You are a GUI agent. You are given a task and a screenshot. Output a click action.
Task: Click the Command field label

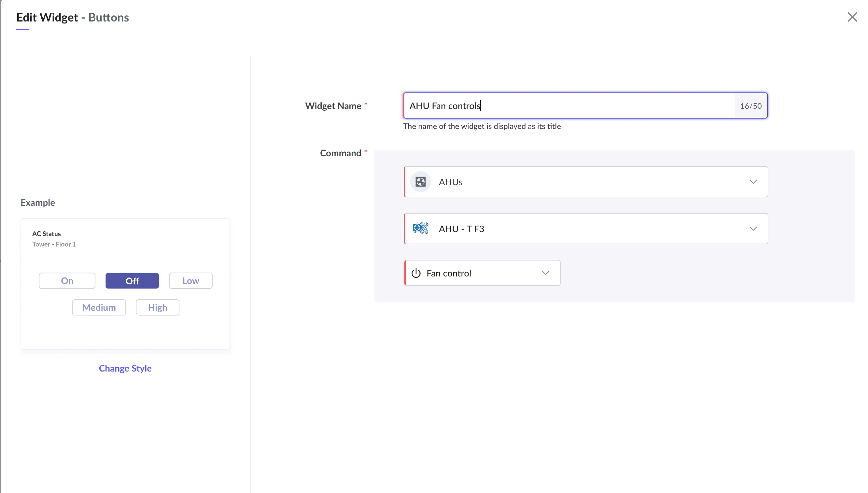pyautogui.click(x=340, y=153)
